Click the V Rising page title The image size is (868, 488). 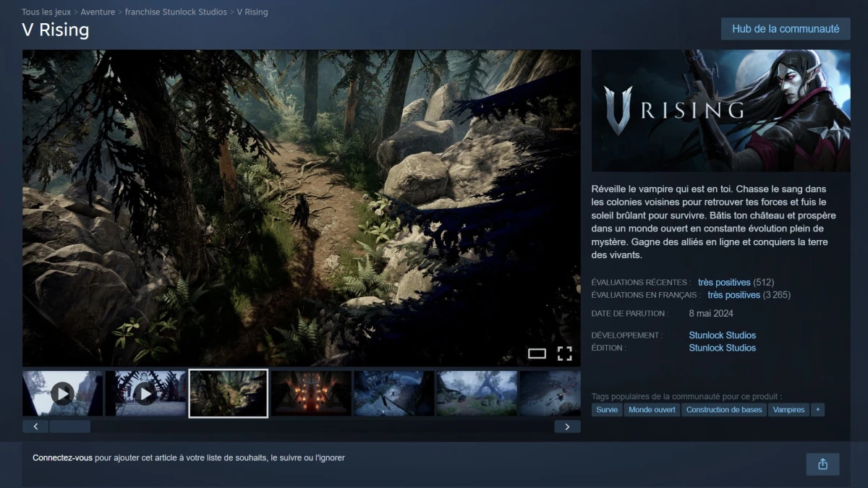(56, 30)
